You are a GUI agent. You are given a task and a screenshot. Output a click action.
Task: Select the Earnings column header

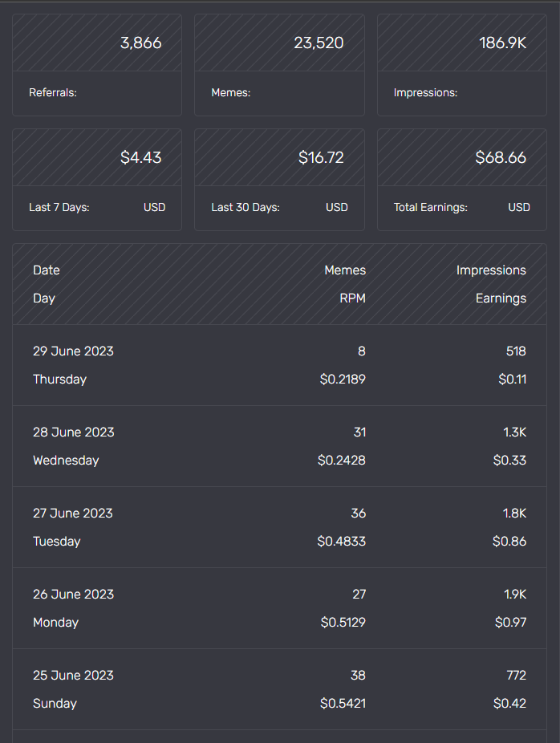(501, 298)
